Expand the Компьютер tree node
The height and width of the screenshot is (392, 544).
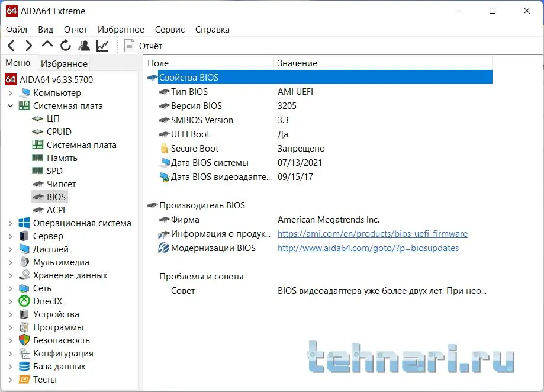point(11,93)
